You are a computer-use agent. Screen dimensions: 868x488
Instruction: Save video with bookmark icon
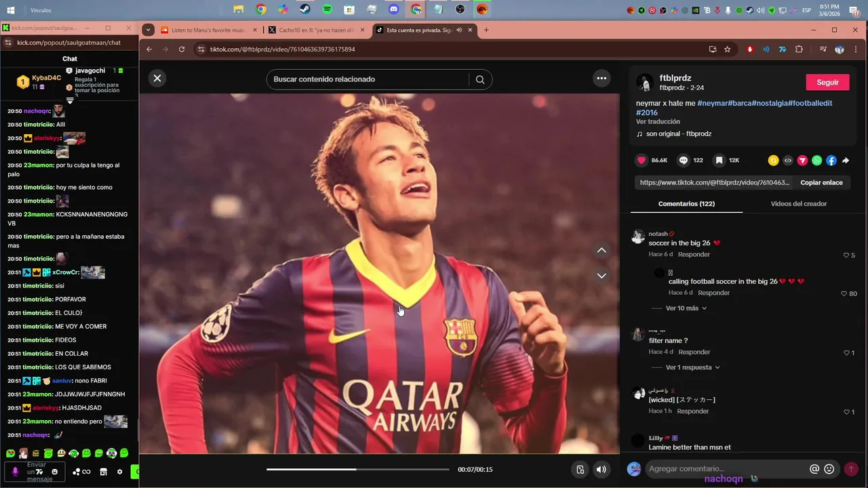(719, 160)
